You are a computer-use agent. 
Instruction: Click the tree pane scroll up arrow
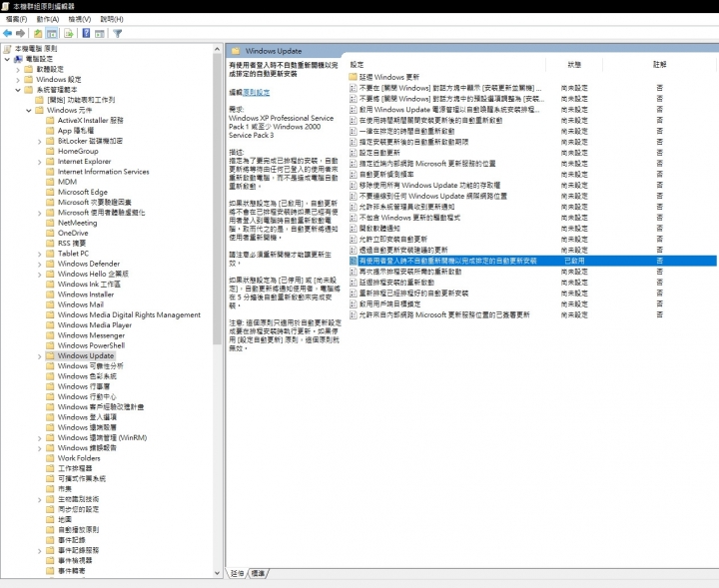point(217,49)
